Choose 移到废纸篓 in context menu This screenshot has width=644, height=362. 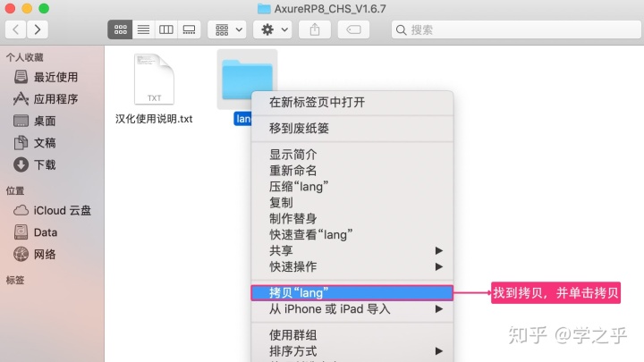(299, 129)
